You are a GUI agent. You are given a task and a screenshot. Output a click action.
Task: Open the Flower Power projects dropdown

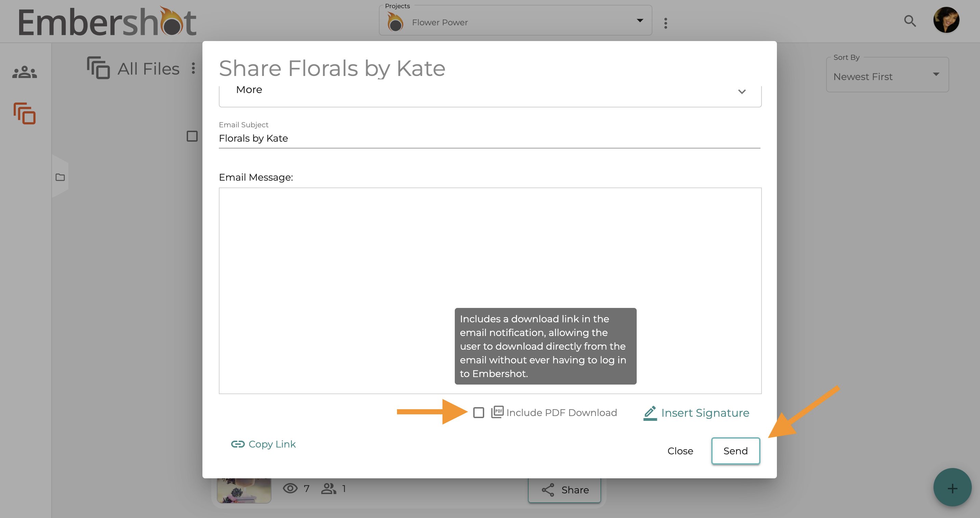point(515,22)
